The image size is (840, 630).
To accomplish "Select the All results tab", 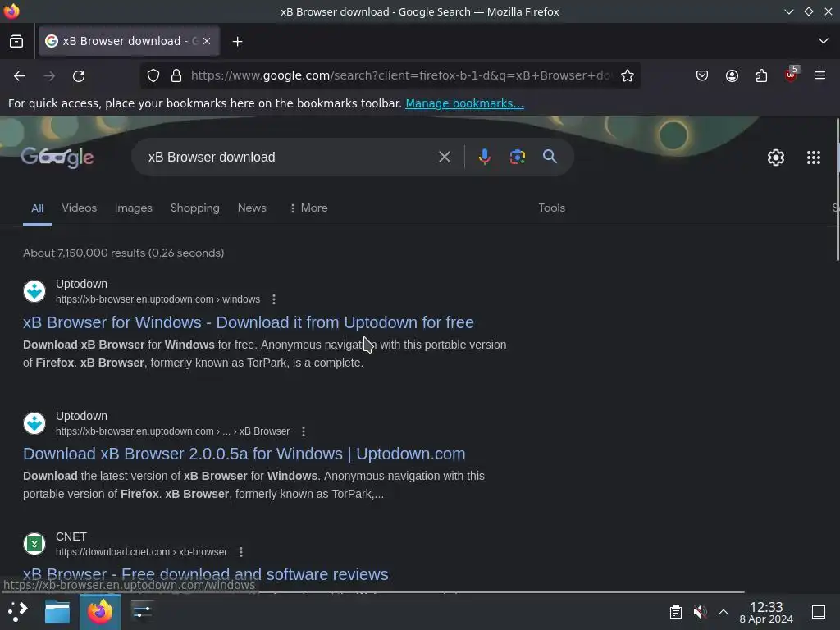I will pos(37,208).
